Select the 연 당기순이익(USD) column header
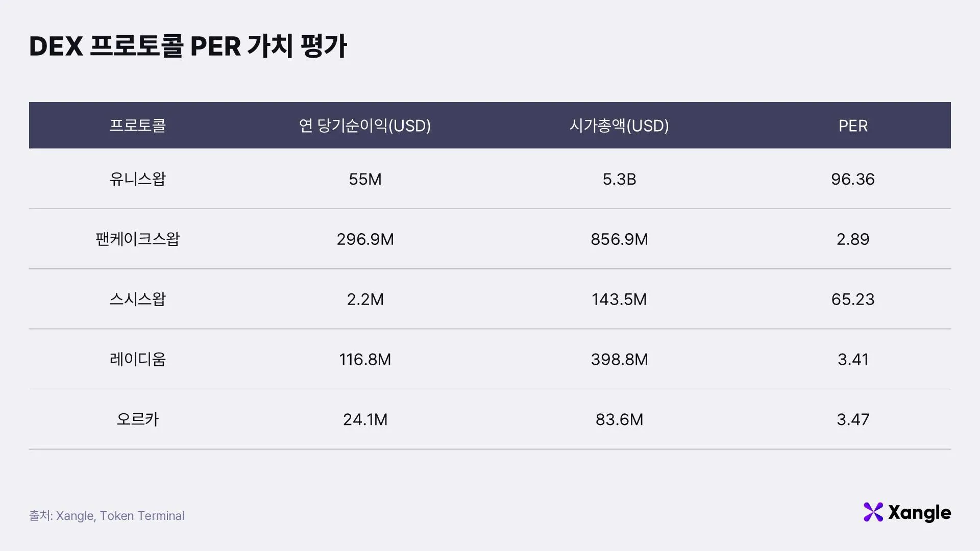 (x=364, y=126)
